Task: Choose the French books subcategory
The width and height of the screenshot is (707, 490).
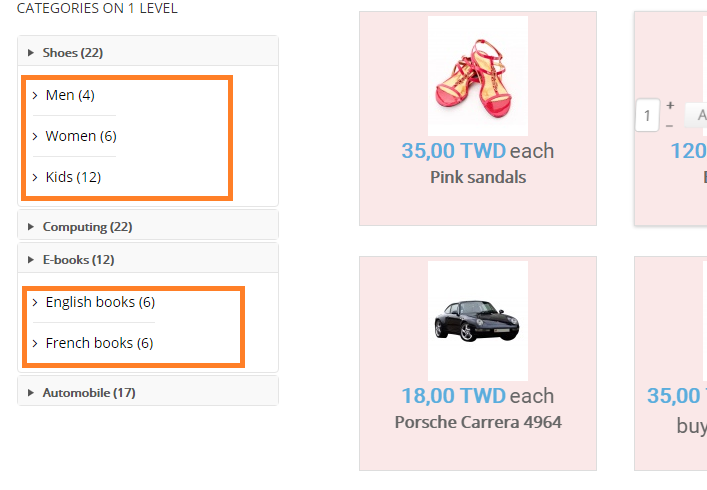Action: point(98,343)
